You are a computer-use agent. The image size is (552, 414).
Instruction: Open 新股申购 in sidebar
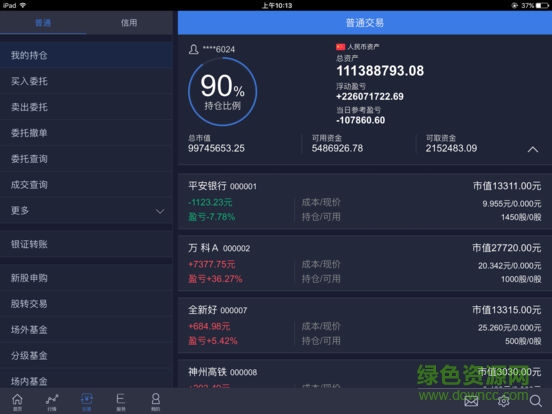pyautogui.click(x=86, y=278)
